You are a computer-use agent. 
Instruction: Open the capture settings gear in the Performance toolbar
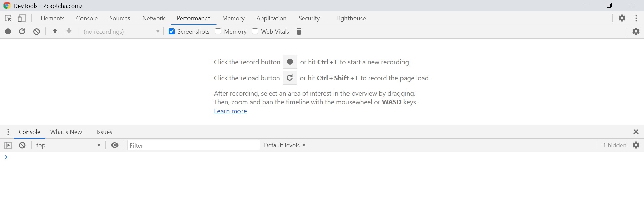coord(636,32)
